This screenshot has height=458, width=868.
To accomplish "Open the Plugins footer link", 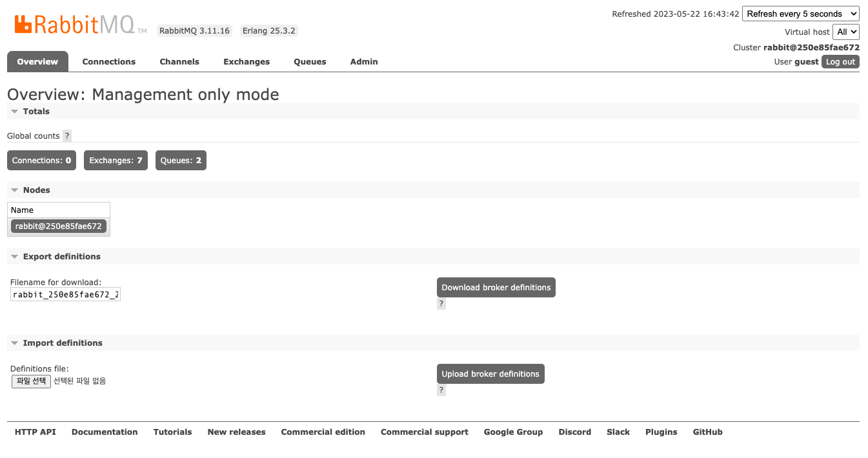I will pos(661,432).
